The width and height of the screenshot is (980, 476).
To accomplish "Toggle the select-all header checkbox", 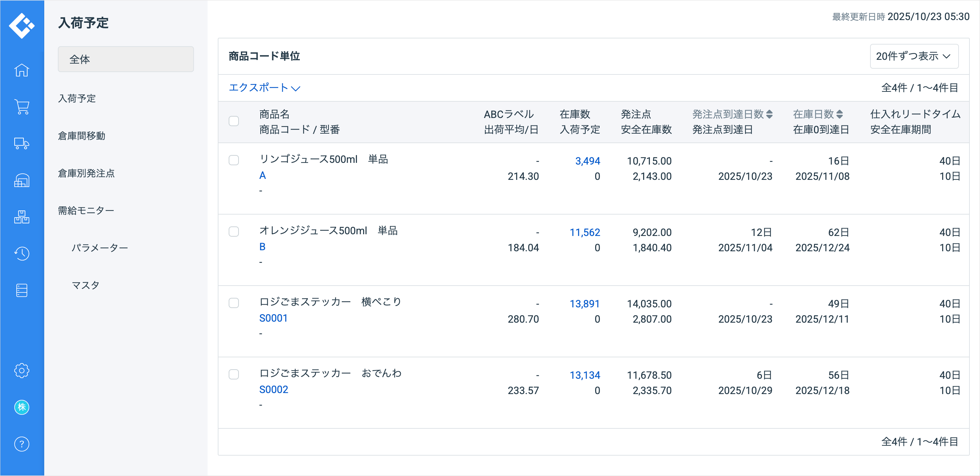I will (233, 121).
